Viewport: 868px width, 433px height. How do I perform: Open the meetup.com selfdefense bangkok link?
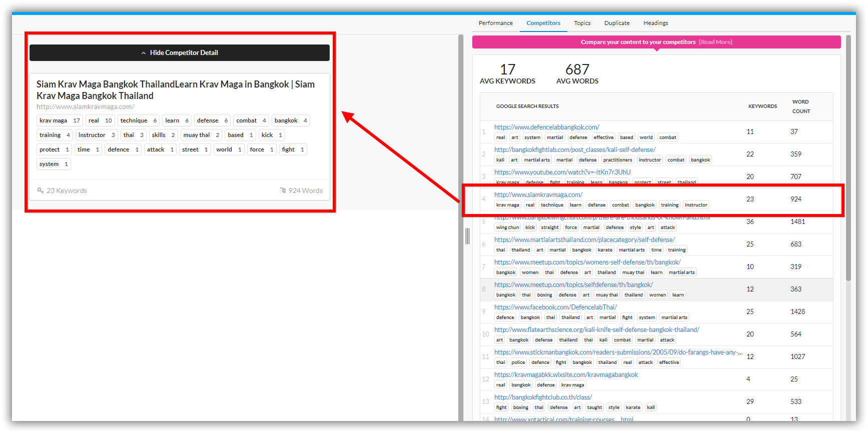point(573,284)
